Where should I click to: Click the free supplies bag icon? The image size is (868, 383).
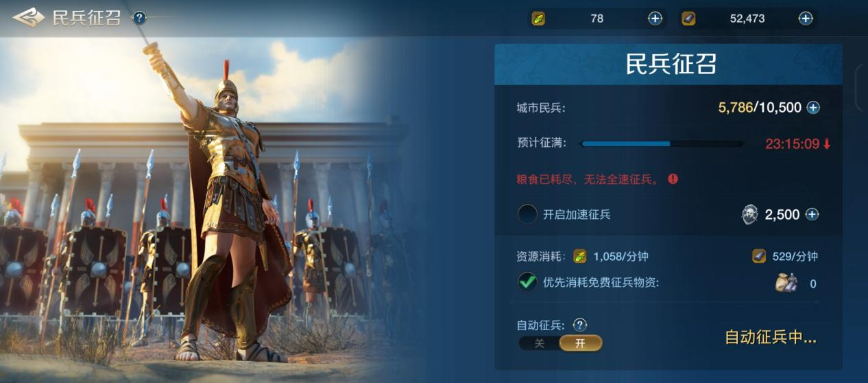(786, 283)
